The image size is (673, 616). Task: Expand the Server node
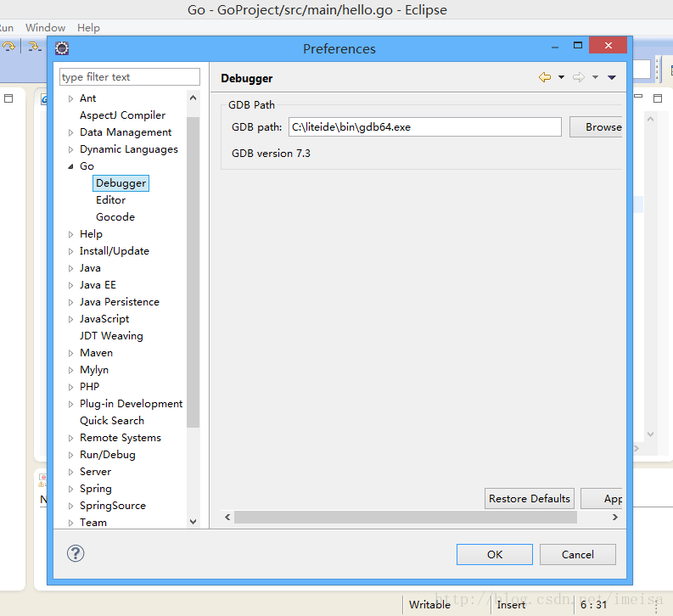tap(70, 472)
